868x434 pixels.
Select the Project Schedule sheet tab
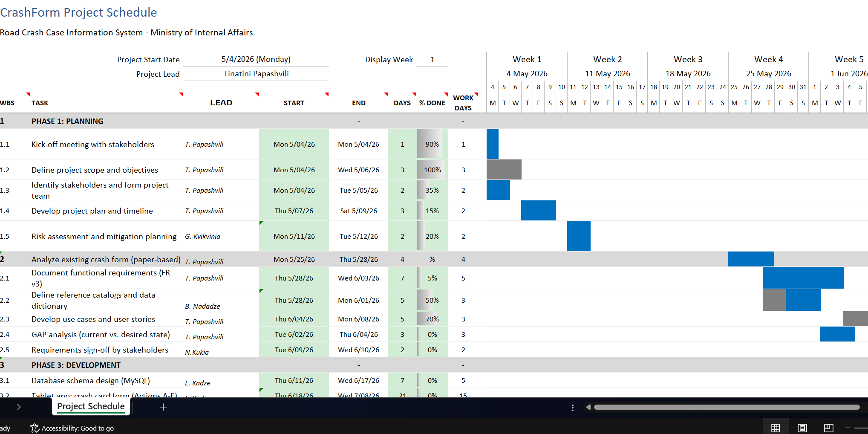tap(91, 406)
